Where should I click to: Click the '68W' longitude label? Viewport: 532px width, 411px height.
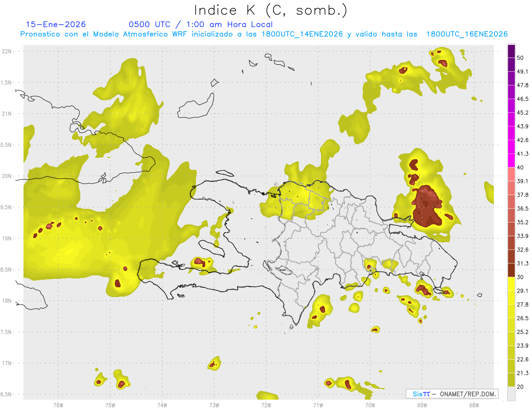tap(474, 405)
